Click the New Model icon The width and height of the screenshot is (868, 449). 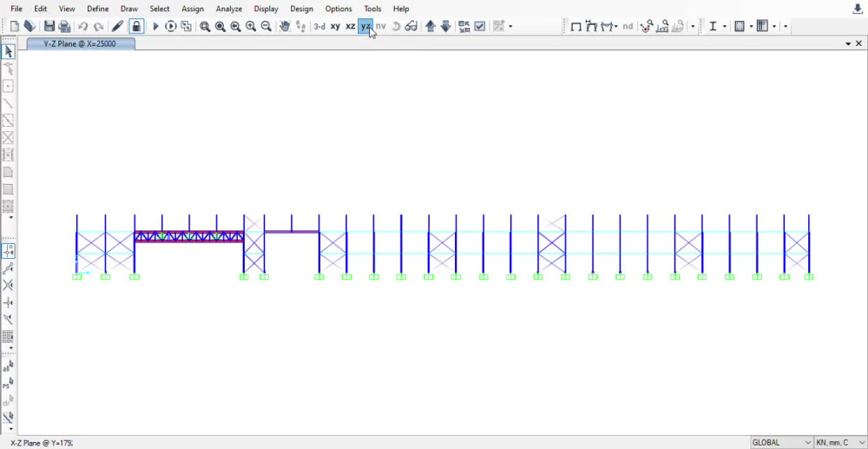click(15, 26)
